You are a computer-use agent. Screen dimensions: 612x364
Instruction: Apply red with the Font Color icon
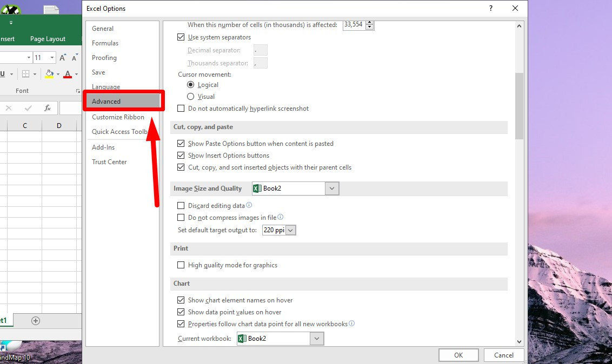(x=68, y=74)
